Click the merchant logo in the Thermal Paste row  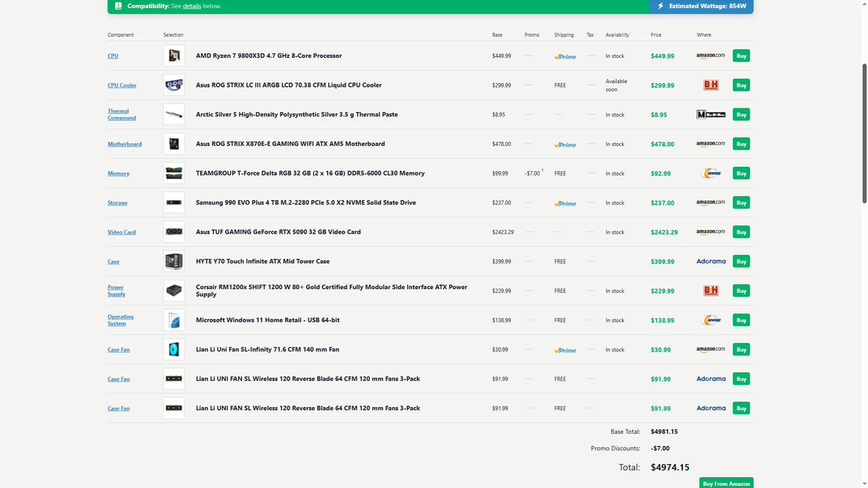(x=710, y=114)
